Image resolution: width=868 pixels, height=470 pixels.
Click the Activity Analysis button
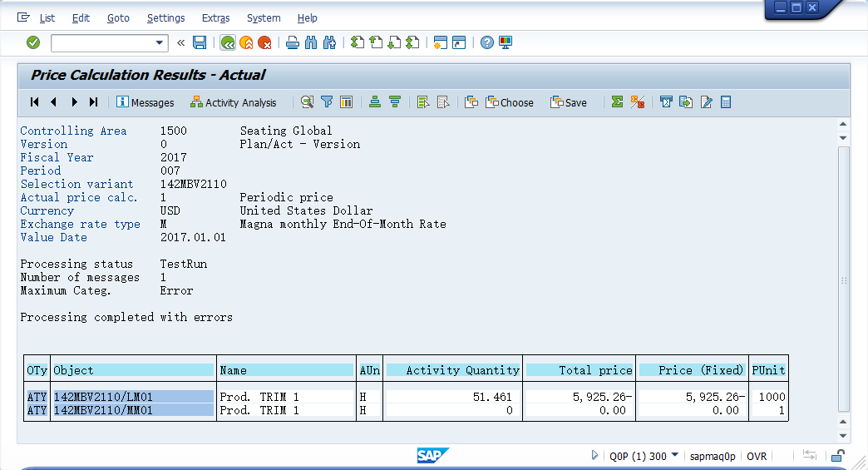(x=233, y=102)
